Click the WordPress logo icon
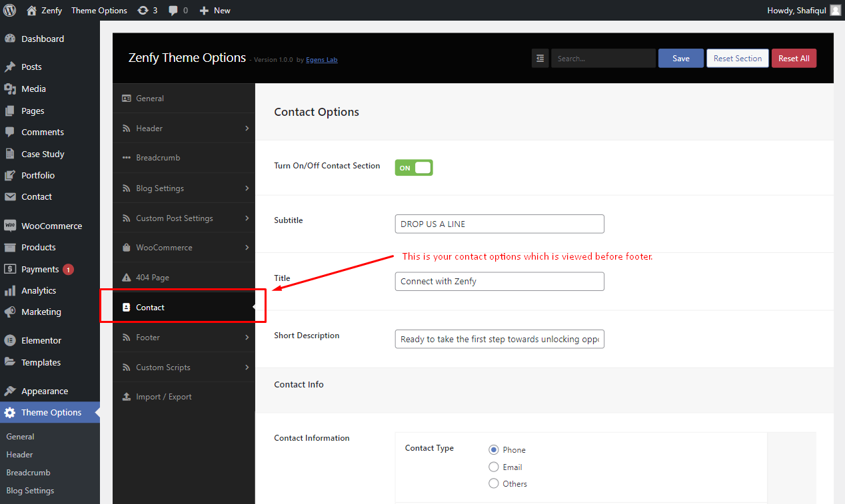The height and width of the screenshot is (504, 845). [x=10, y=10]
